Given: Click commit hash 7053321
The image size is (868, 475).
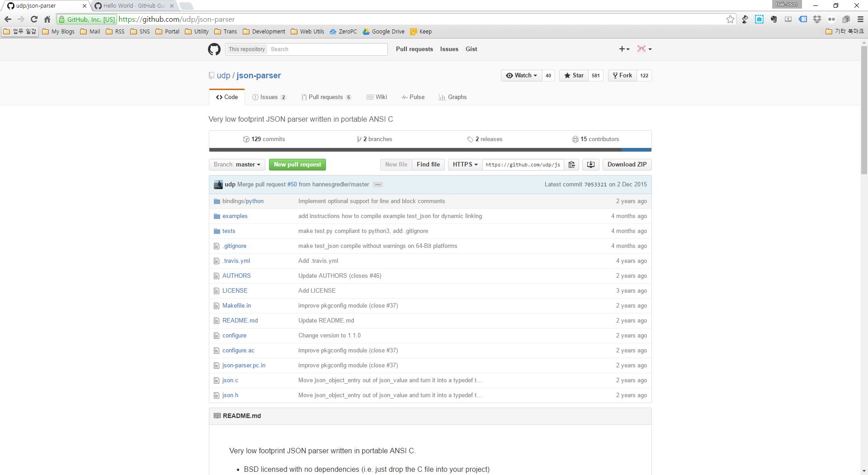Looking at the screenshot, I should click(595, 185).
